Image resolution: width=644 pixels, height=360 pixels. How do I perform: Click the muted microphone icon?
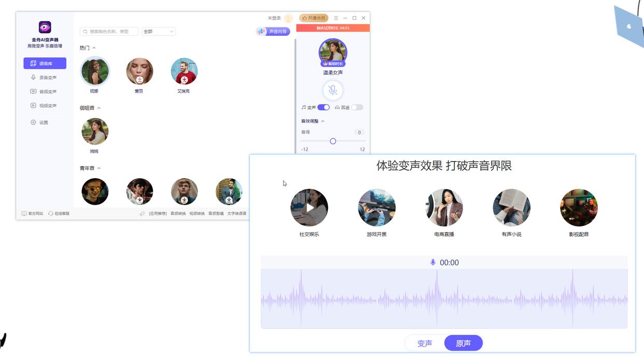333,90
